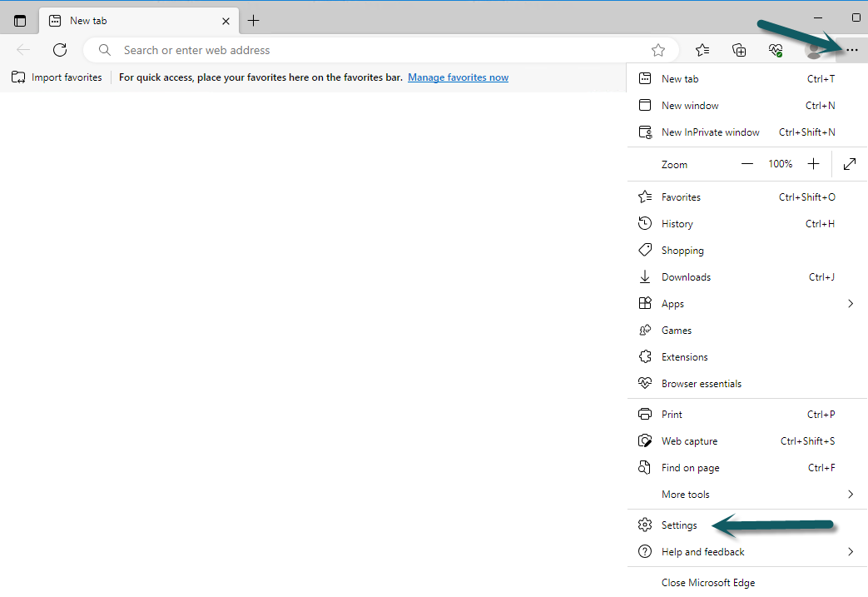Viewport: 868px width, 597px height.
Task: Open Settings from the menu
Action: (747, 525)
